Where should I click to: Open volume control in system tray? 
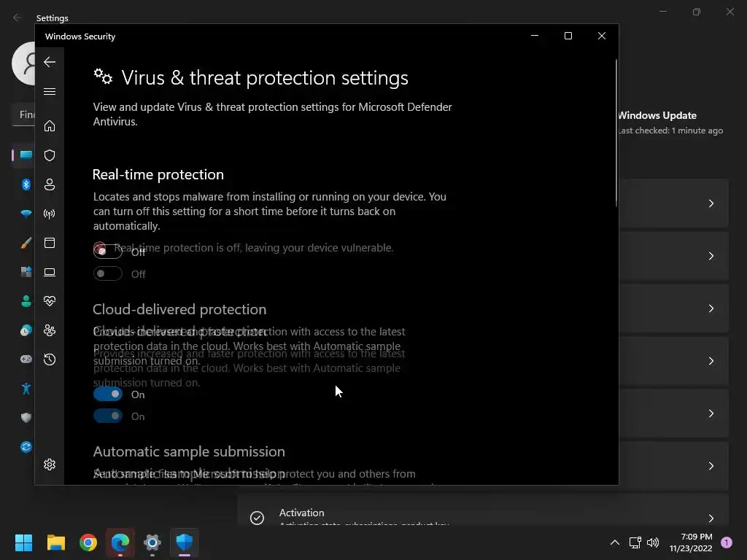653,542
